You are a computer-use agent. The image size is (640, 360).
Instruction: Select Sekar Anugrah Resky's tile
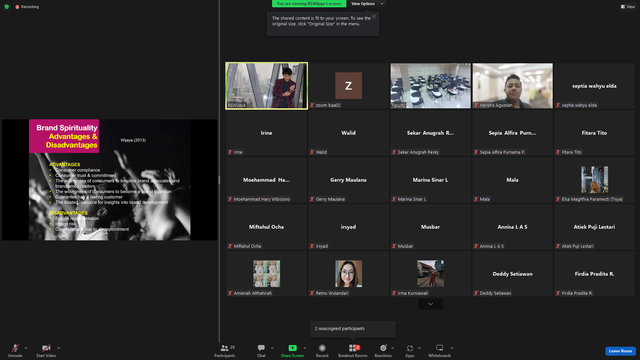pyautogui.click(x=430, y=133)
